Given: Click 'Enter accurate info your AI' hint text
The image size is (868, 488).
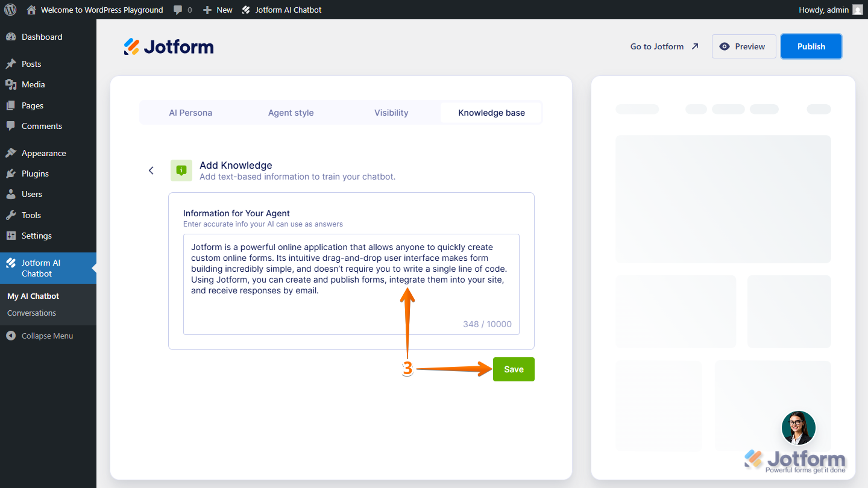Looking at the screenshot, I should pyautogui.click(x=263, y=224).
